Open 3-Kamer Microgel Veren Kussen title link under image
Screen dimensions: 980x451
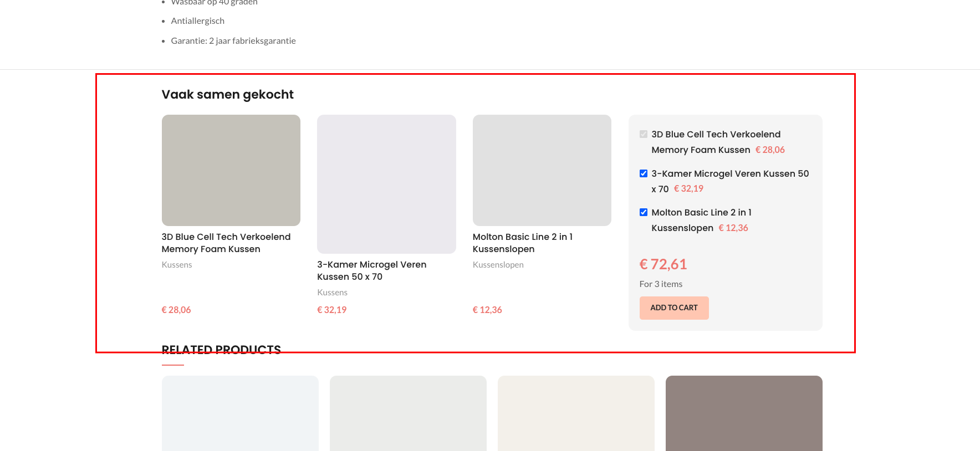372,270
